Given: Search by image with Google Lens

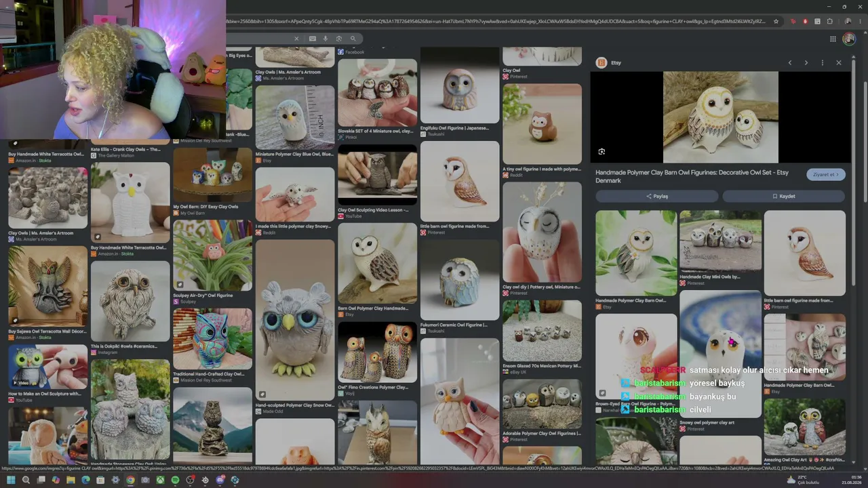Looking at the screenshot, I should click(339, 39).
